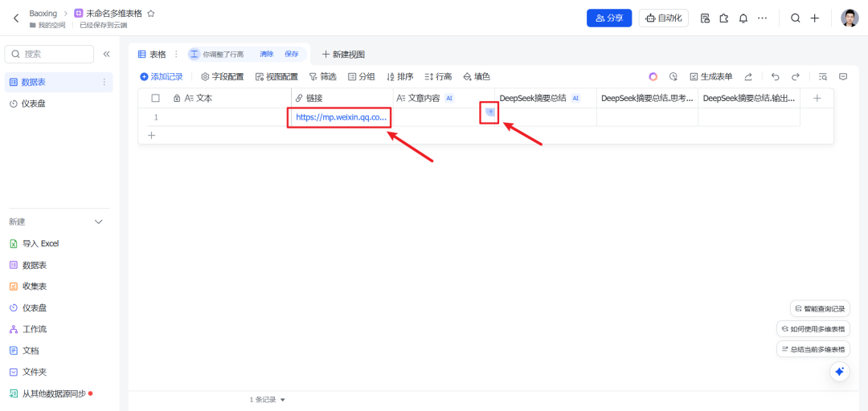This screenshot has height=411, width=868.
Task: Open the 行高 row height option
Action: [438, 77]
